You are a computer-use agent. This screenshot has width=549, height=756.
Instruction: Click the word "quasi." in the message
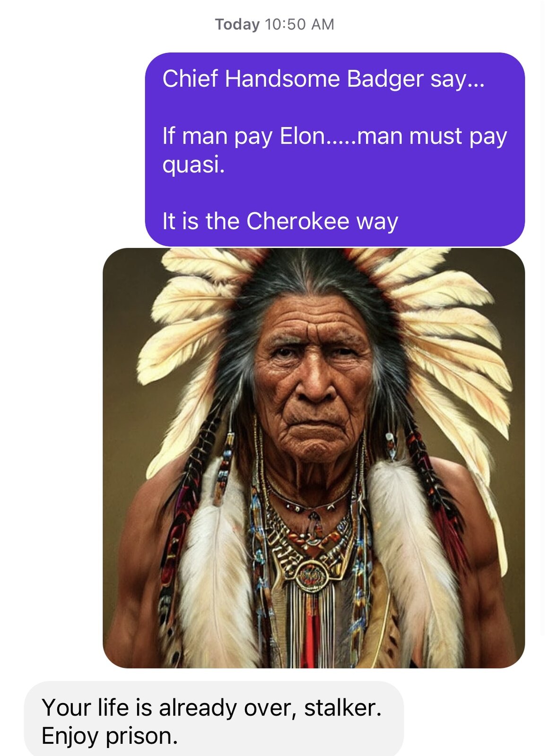(193, 165)
